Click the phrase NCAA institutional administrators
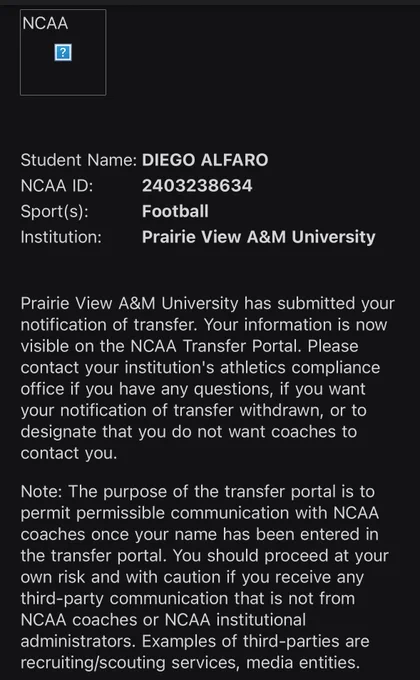 coord(163,631)
